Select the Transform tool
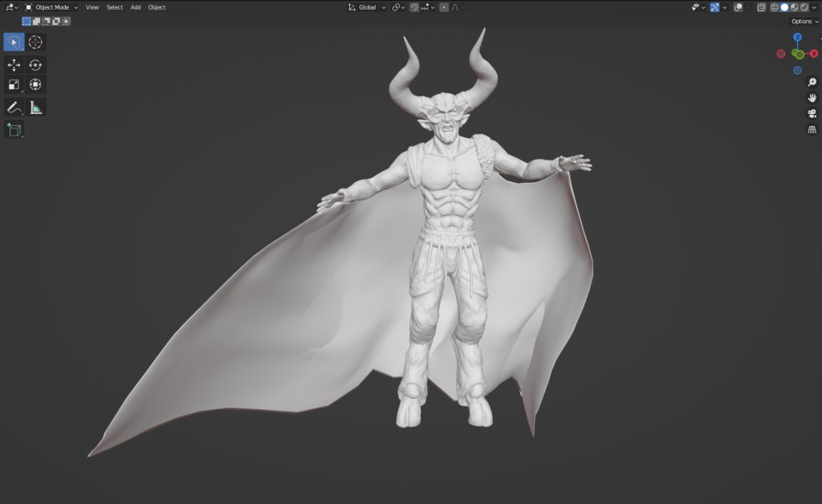 pyautogui.click(x=35, y=84)
